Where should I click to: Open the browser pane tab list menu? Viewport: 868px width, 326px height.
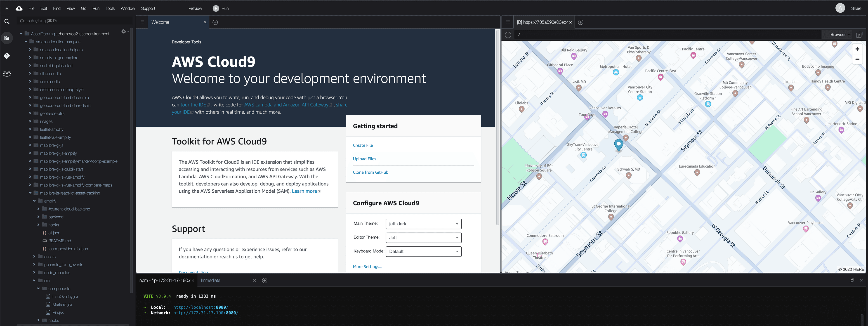[x=508, y=22]
